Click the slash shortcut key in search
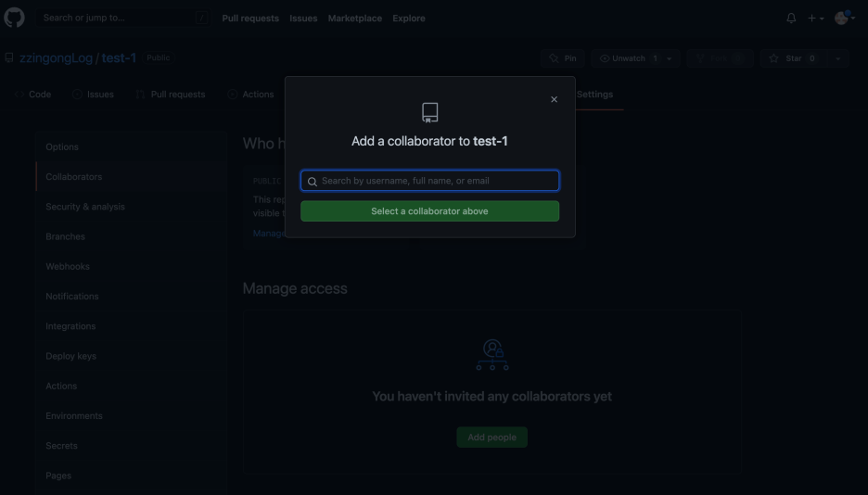The image size is (868, 495). pos(201,19)
